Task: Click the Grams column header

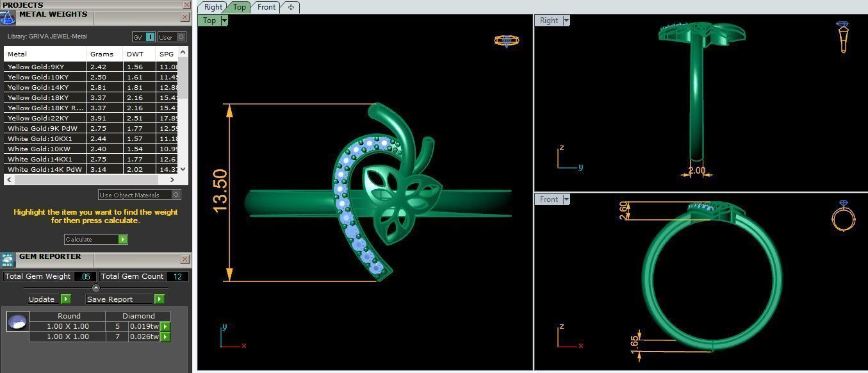Action: (x=104, y=54)
